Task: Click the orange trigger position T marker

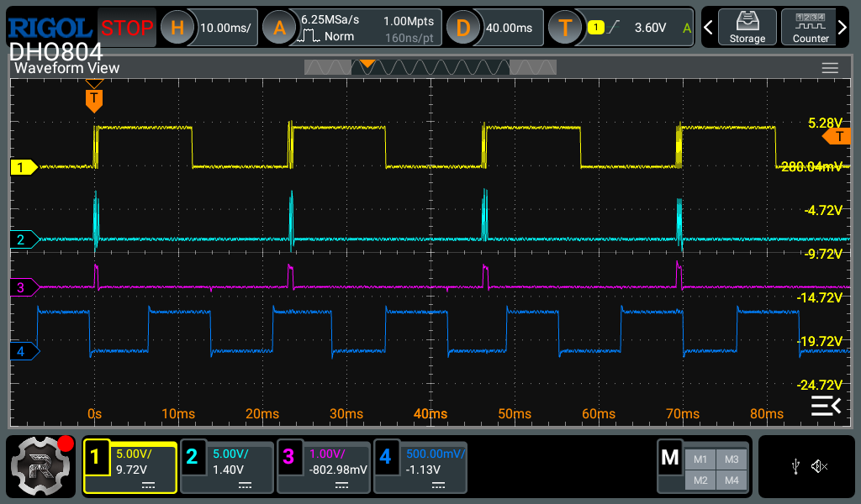Action: click(x=94, y=100)
